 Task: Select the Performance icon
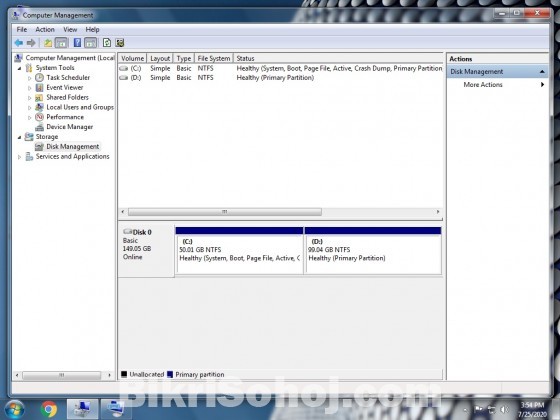pos(39,117)
